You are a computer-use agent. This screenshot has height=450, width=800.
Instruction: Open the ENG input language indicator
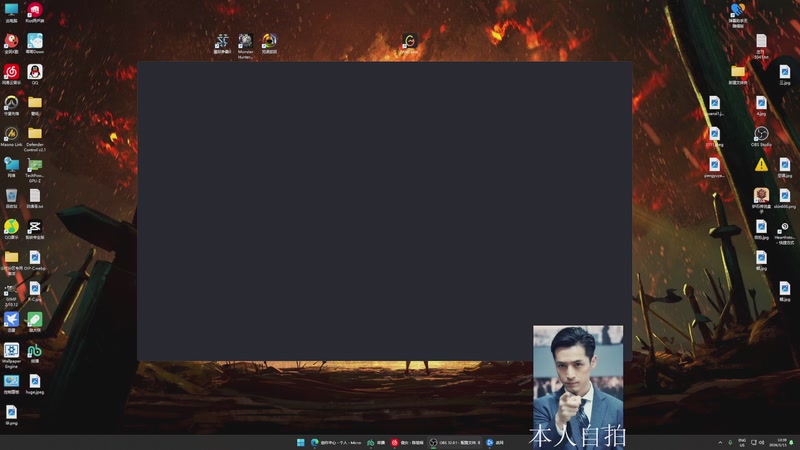click(x=742, y=442)
